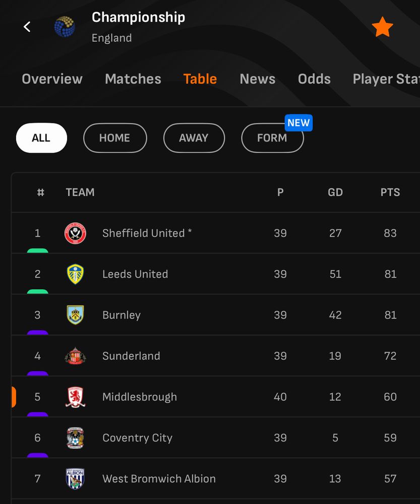420x504 pixels.
Task: Open the Middlesbrough club badge
Action: 75,397
